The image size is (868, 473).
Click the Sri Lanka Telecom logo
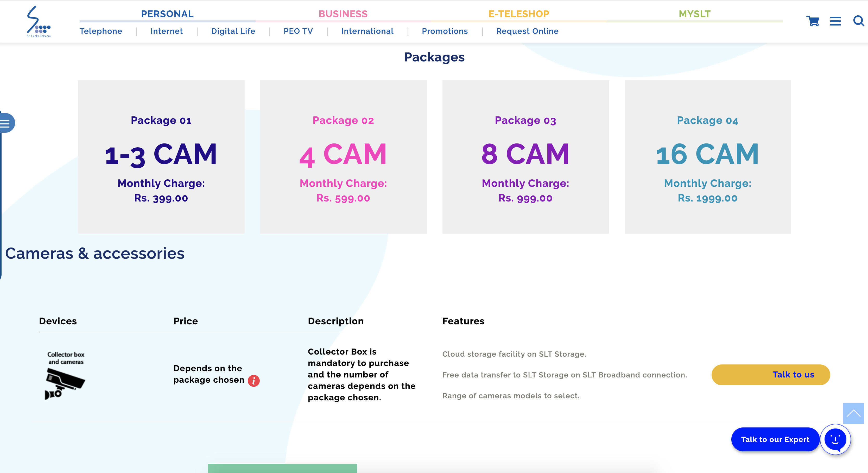[x=39, y=22]
